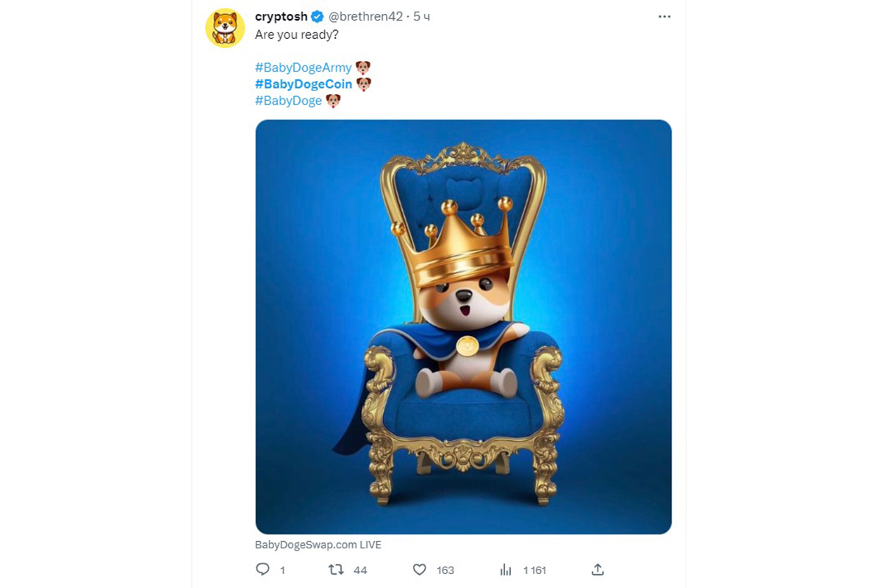Viewport: 882px width, 588px height.
Task: Open the #BabyDoge hashtag feed
Action: [x=287, y=100]
